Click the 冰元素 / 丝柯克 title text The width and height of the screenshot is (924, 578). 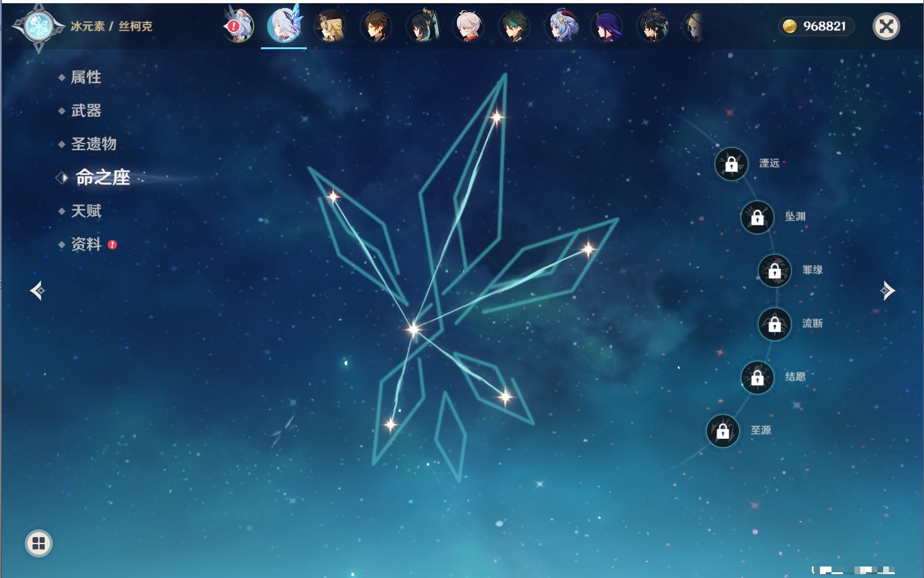[112, 26]
